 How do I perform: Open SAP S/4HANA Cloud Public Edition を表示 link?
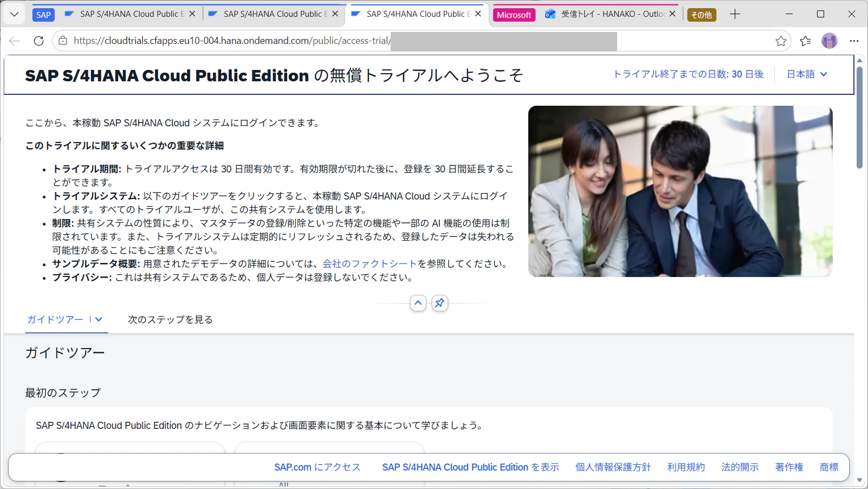[470, 467]
